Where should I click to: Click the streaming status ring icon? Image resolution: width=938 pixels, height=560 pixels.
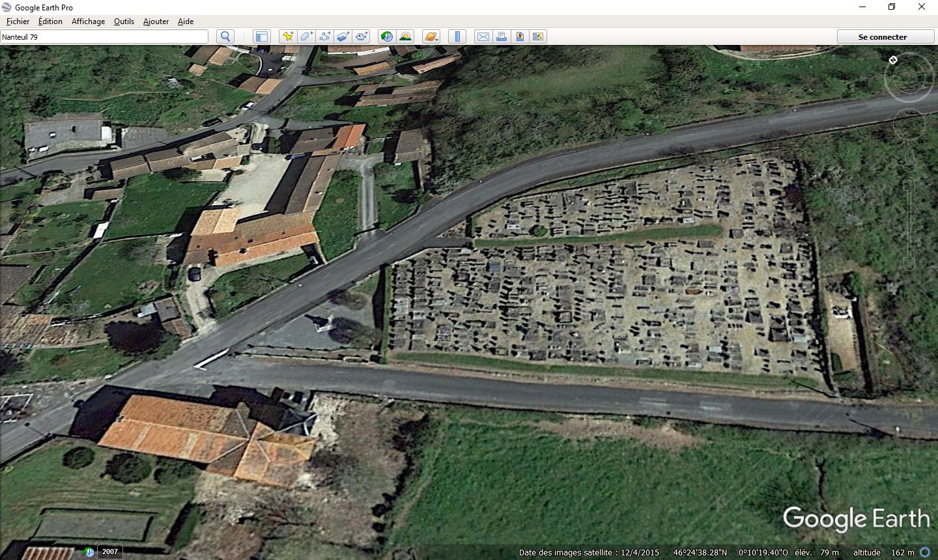click(x=925, y=552)
